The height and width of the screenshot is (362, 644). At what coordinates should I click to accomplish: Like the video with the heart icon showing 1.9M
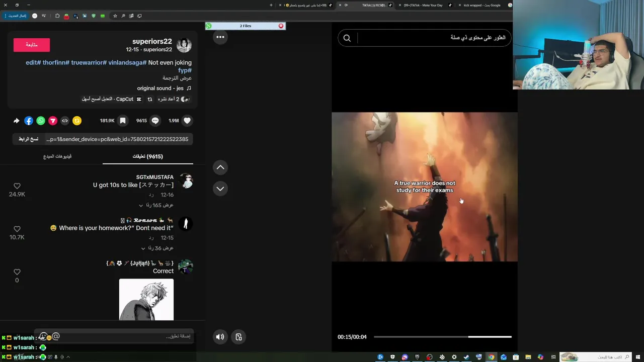187,121
